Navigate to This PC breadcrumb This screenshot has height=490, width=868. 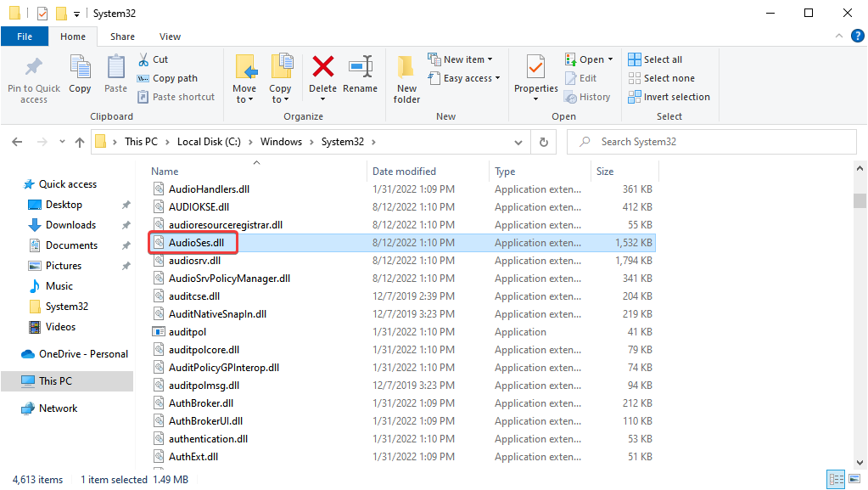(141, 142)
